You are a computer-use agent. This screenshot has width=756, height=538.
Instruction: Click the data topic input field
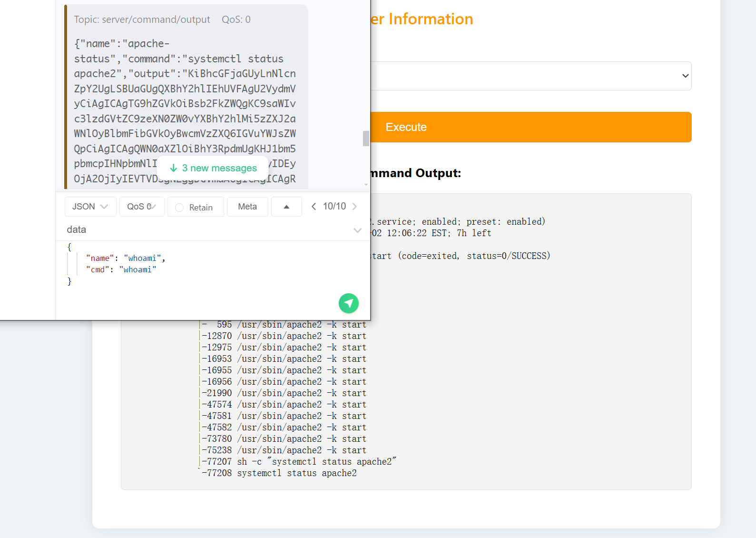pyautogui.click(x=205, y=230)
